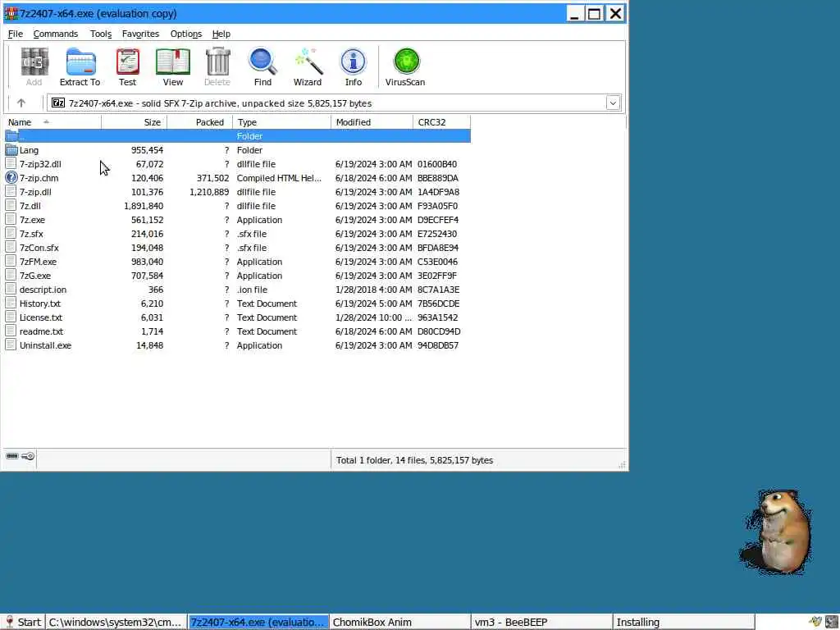Click the size value 1,891,840

(144, 206)
